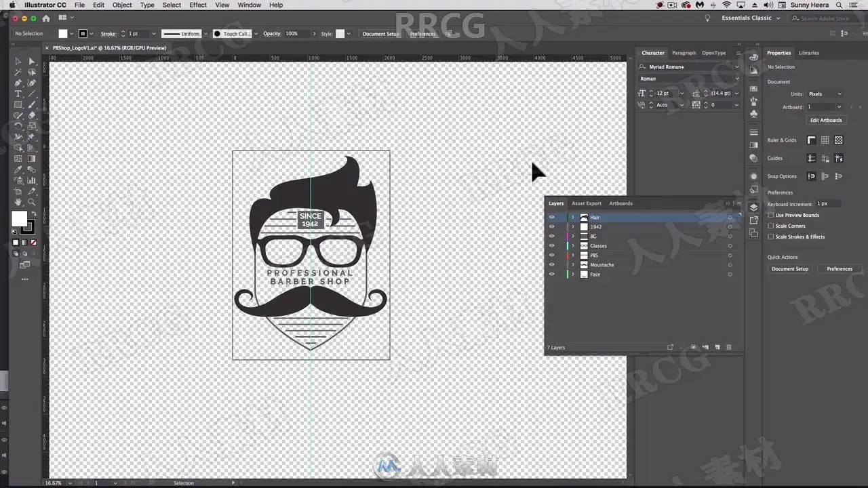Viewport: 868px width, 488px height.
Task: Select the Shaper tool
Action: coord(18,115)
